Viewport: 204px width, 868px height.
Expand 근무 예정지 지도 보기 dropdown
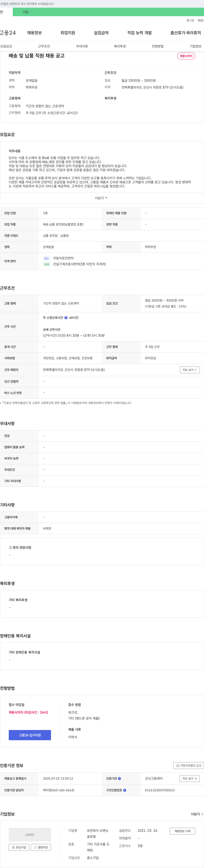pos(190,370)
